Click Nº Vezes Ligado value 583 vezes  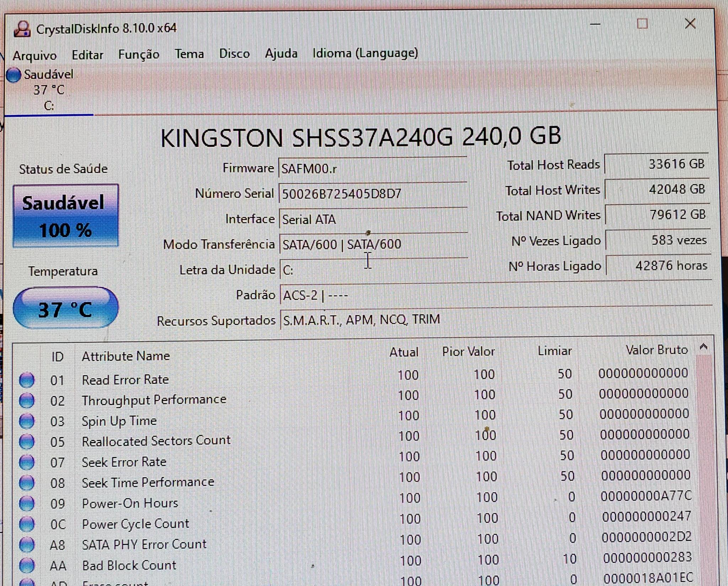coord(658,240)
